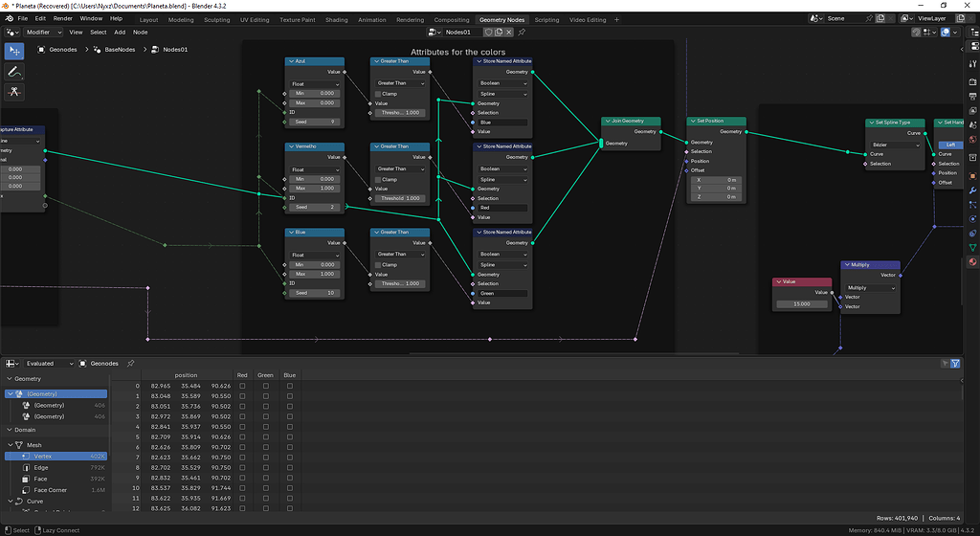Viewport: 980px width, 536px height.
Task: Toggle the spreadsheet row filter funnel
Action: [x=955, y=364]
